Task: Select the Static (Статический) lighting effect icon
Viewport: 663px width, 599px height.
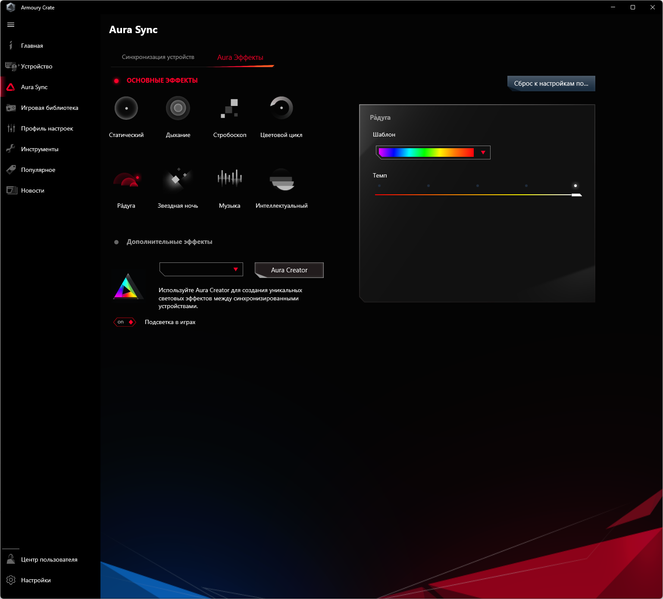Action: coord(126,108)
